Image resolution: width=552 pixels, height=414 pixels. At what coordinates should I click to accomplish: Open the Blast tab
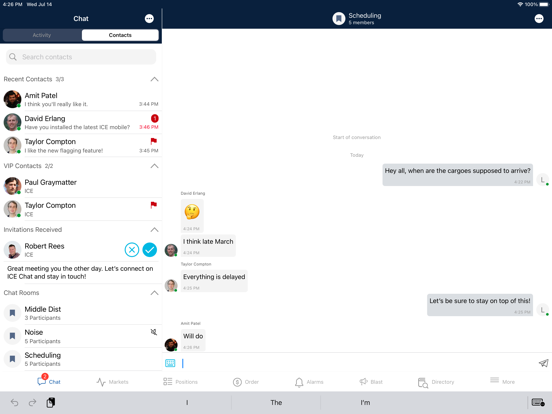(x=371, y=382)
